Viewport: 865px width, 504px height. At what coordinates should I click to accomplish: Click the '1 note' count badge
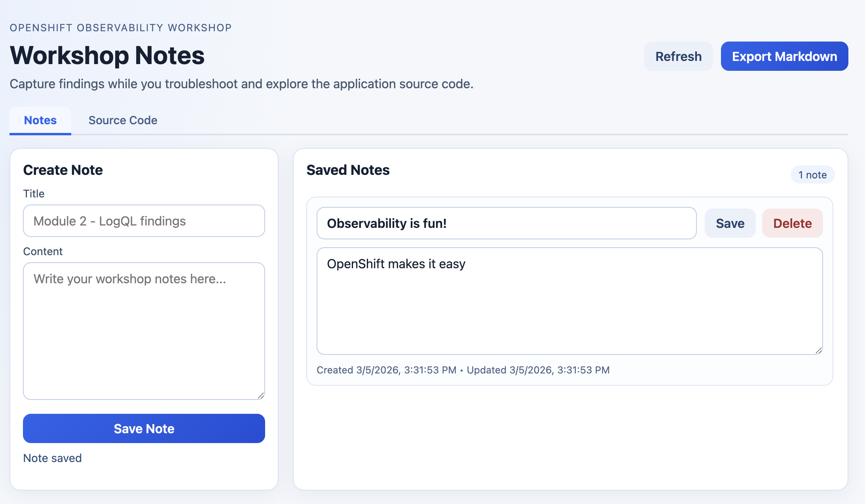(813, 174)
